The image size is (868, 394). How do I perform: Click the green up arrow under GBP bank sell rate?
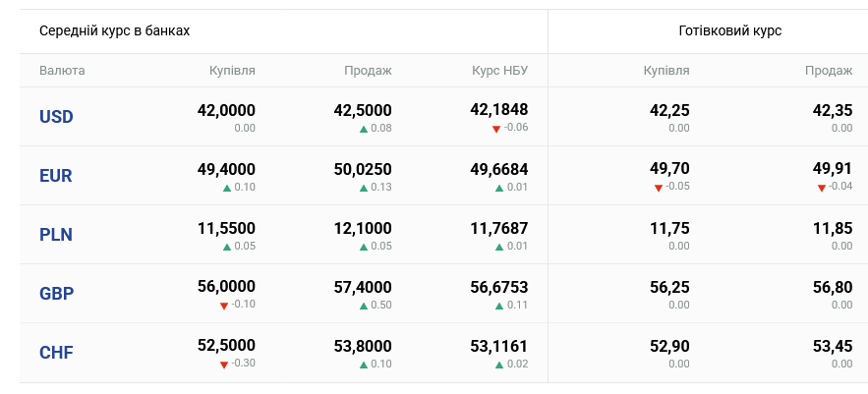(x=364, y=306)
